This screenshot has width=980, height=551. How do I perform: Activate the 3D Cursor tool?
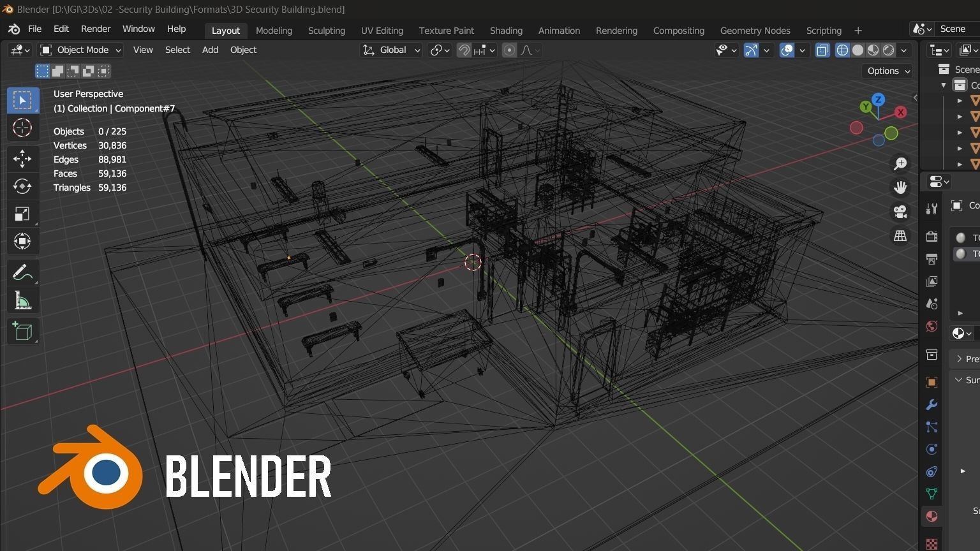23,128
